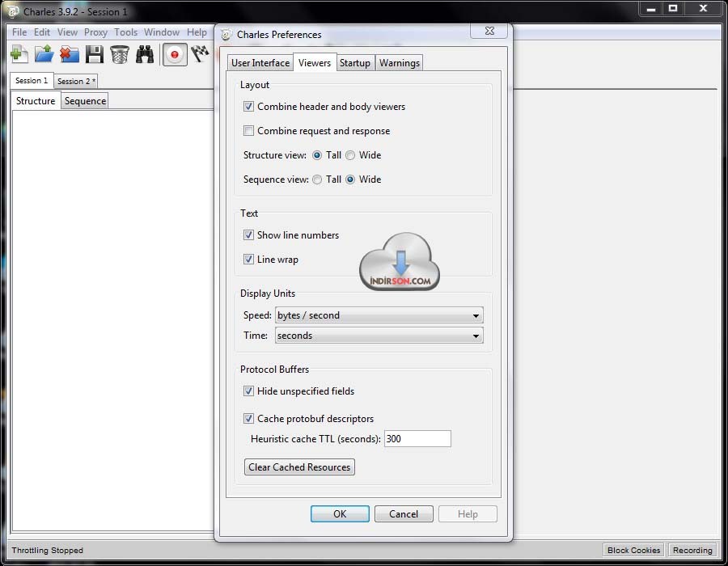Click Clear Cached Resources button

(x=299, y=467)
